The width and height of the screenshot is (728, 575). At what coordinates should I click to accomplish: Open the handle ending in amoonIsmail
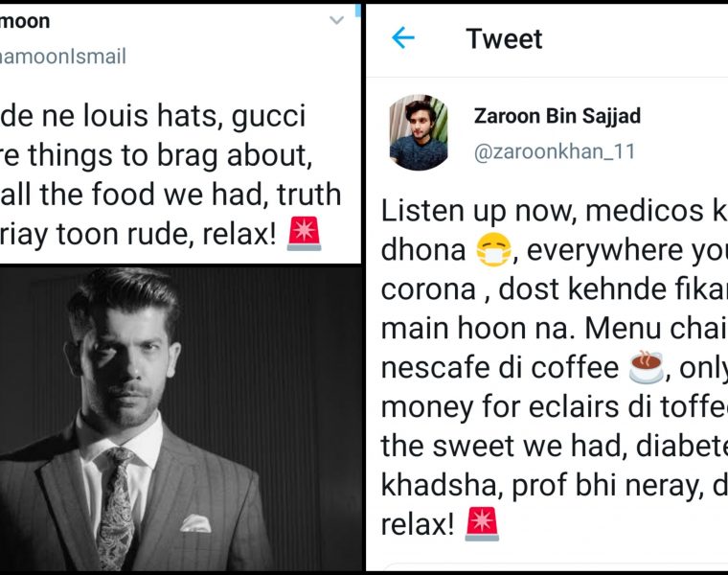pos(63,57)
